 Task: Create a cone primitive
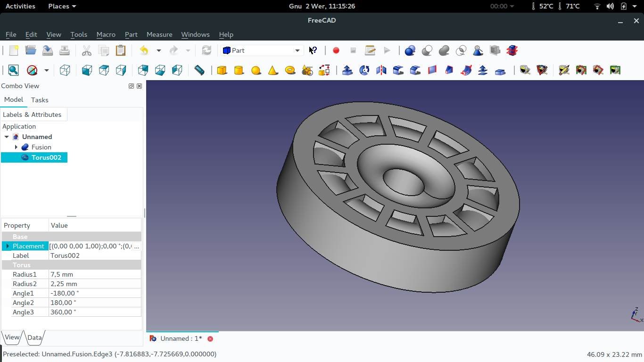273,70
